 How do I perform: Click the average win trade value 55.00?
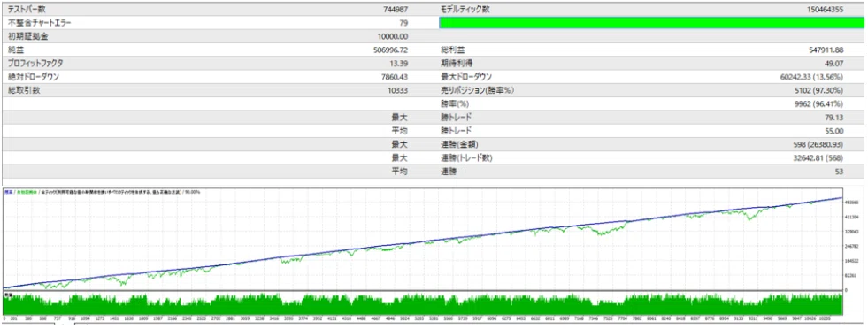(834, 131)
